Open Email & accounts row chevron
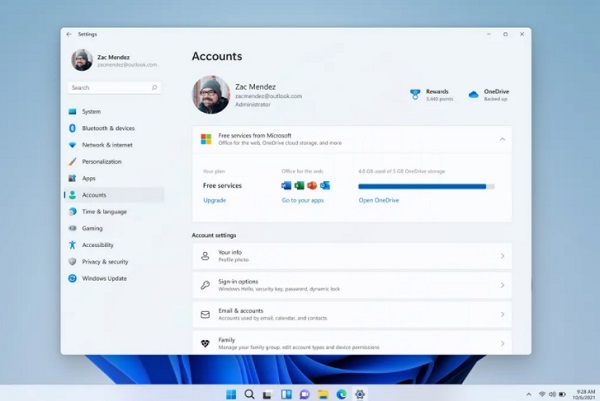 [502, 315]
